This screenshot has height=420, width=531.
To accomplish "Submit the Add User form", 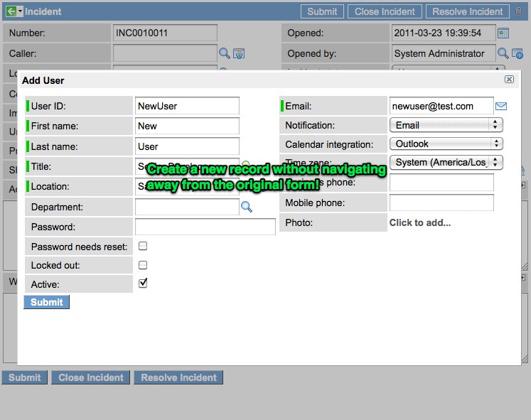I will click(x=46, y=302).
